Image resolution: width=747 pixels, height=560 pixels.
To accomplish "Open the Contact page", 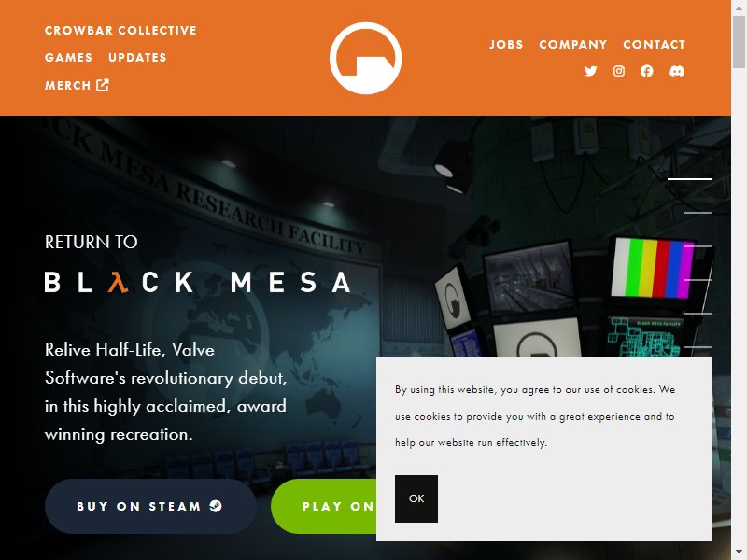I will [655, 44].
